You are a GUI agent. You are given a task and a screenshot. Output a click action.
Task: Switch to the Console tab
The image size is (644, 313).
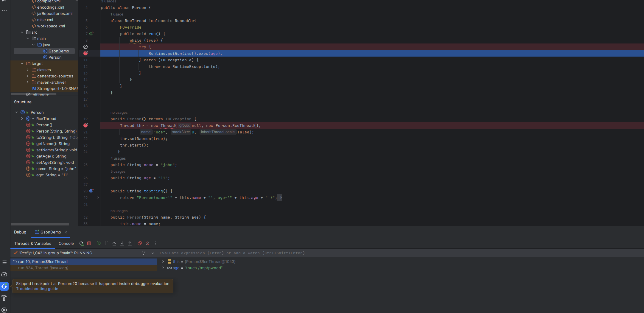[66, 243]
